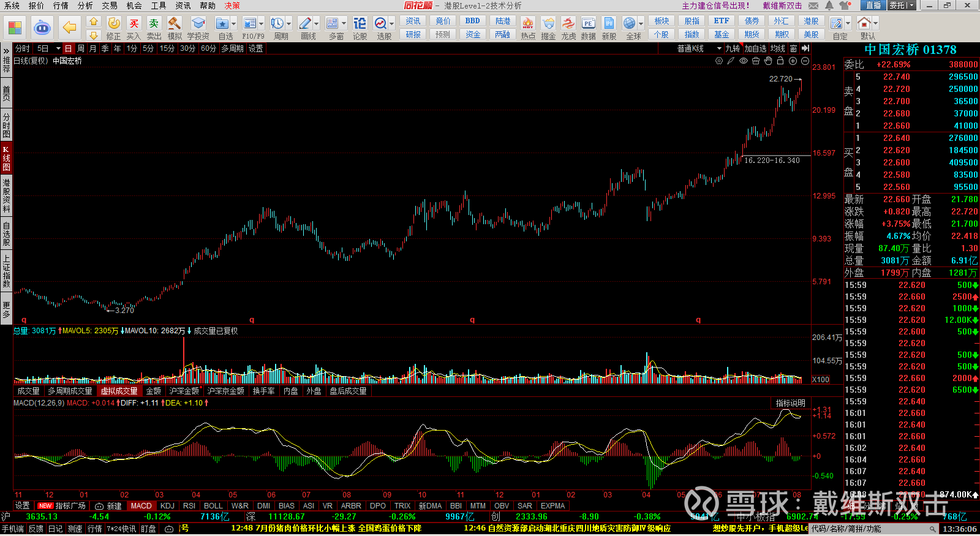Image resolution: width=980 pixels, height=536 pixels.
Task: Toggle 九转 indicator on chart
Action: [733, 48]
